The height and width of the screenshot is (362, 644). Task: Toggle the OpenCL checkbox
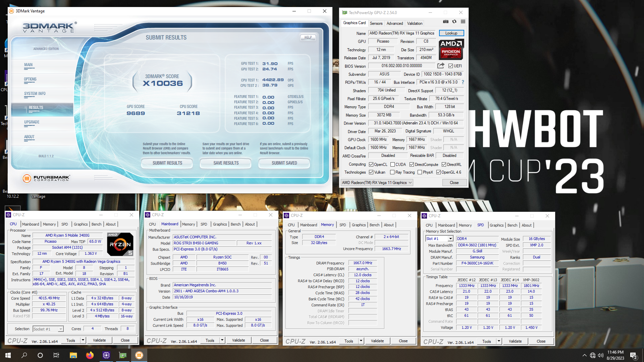[x=371, y=165]
